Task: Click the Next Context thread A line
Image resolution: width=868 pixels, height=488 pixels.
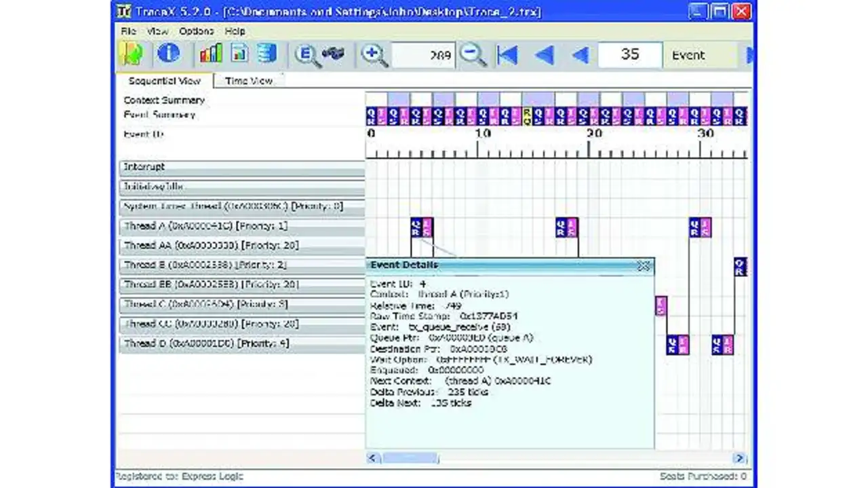Action: pos(460,381)
